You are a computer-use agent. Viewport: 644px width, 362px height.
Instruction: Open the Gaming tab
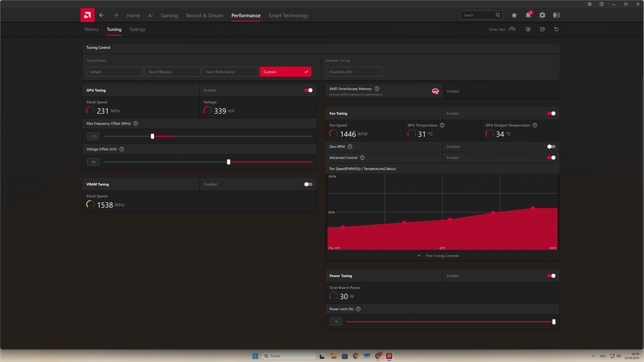pos(169,15)
